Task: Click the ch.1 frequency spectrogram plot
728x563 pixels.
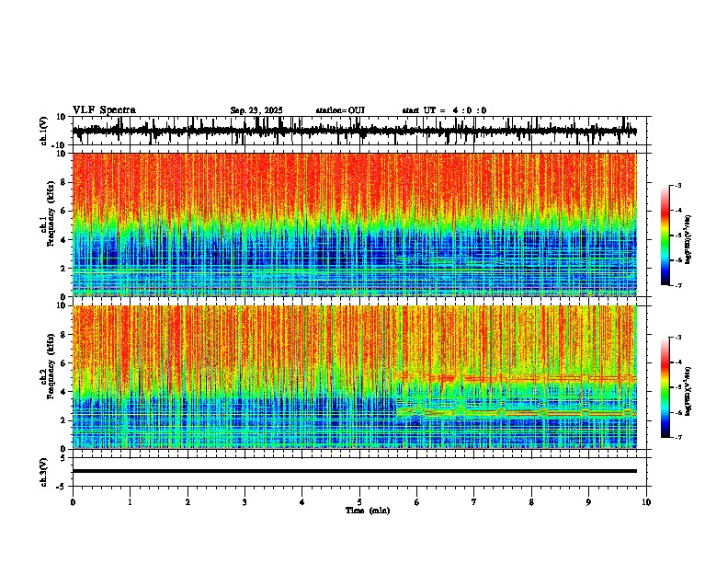Action: pos(354,224)
